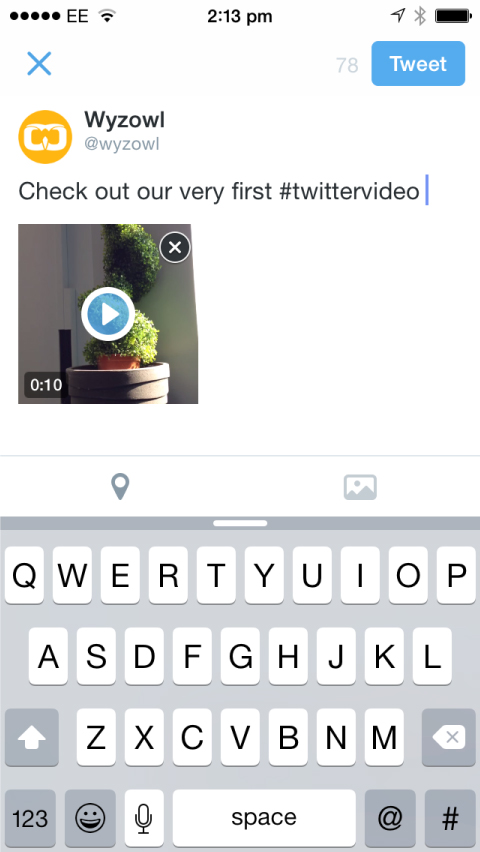This screenshot has height=852, width=480.
Task: Tap the keyboard hide handle bar
Action: point(240,523)
